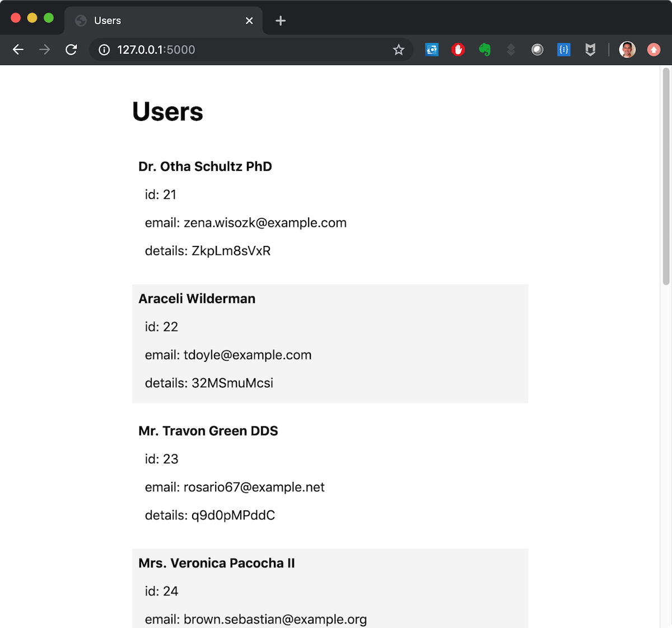Select the name Araceli Wilderman

[x=197, y=299]
